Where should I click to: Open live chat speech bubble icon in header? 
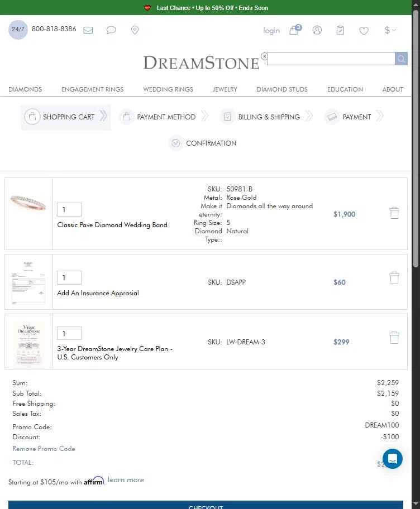click(111, 30)
